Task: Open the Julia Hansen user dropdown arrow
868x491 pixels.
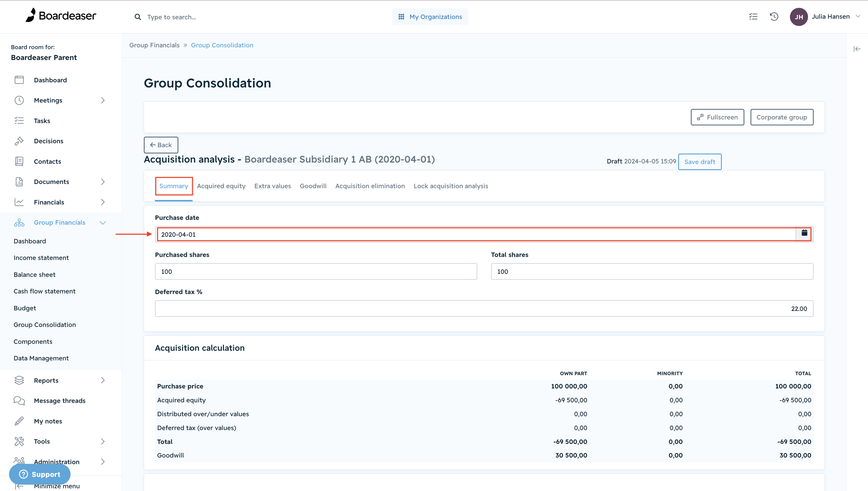Action: point(857,16)
